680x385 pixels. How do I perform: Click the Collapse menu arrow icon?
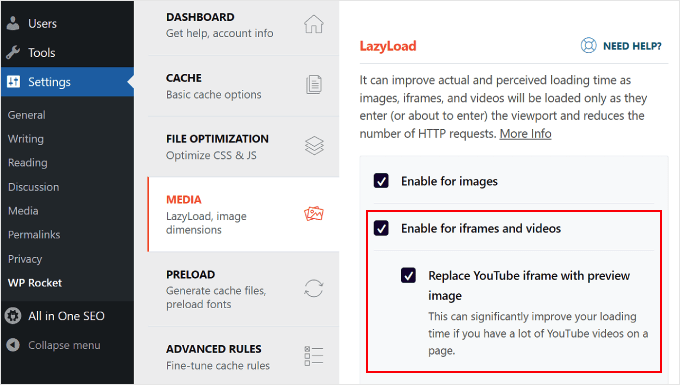point(13,345)
